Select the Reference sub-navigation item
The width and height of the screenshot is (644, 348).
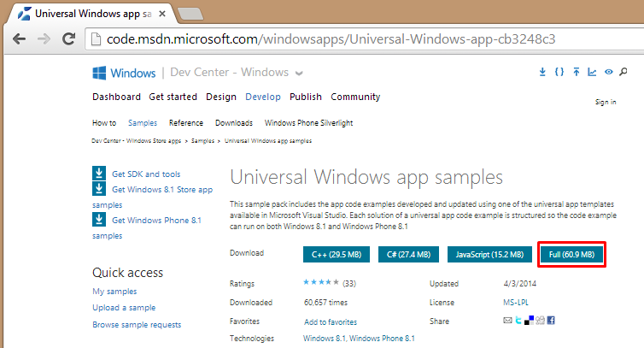click(186, 122)
